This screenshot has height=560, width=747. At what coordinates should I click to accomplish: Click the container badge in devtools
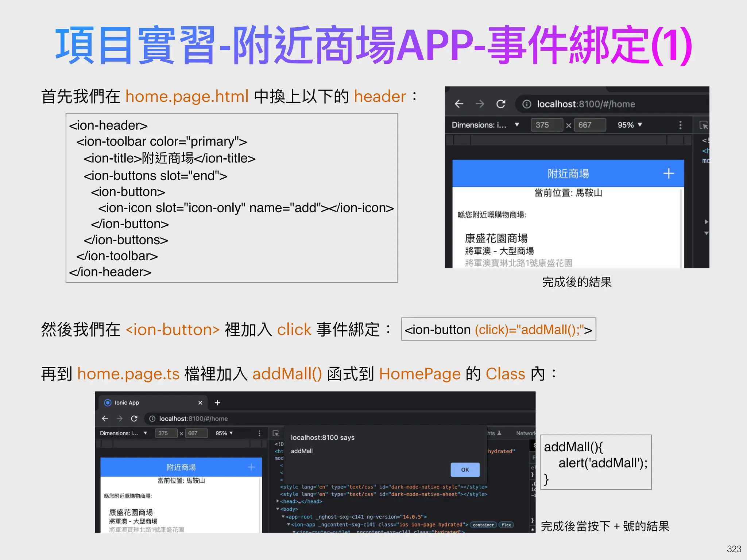[x=483, y=525]
